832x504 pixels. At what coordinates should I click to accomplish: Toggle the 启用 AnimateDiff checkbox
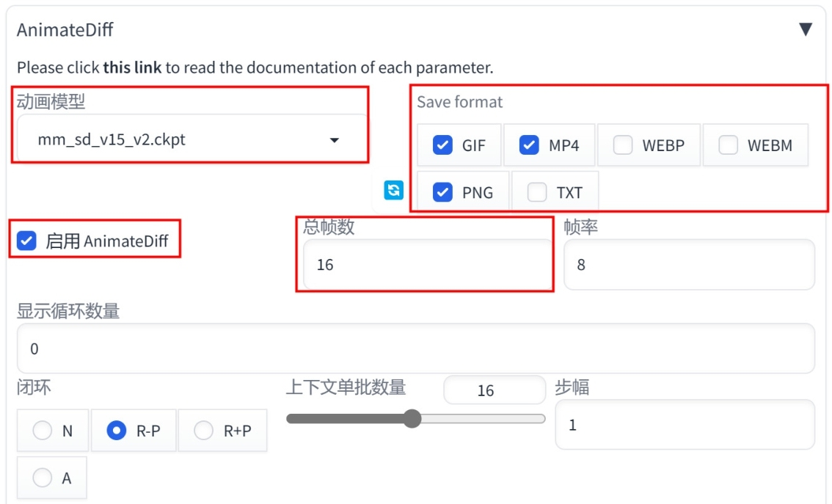pyautogui.click(x=26, y=241)
